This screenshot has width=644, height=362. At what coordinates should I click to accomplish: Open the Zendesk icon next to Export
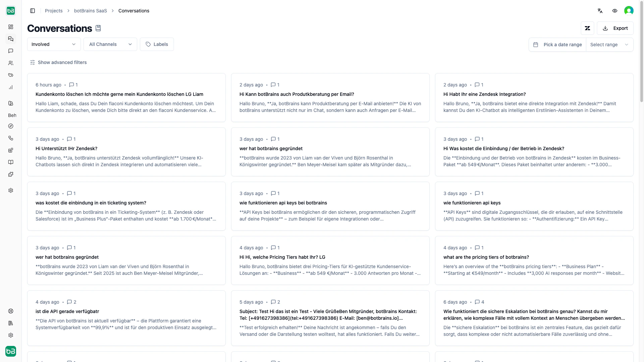tap(587, 28)
